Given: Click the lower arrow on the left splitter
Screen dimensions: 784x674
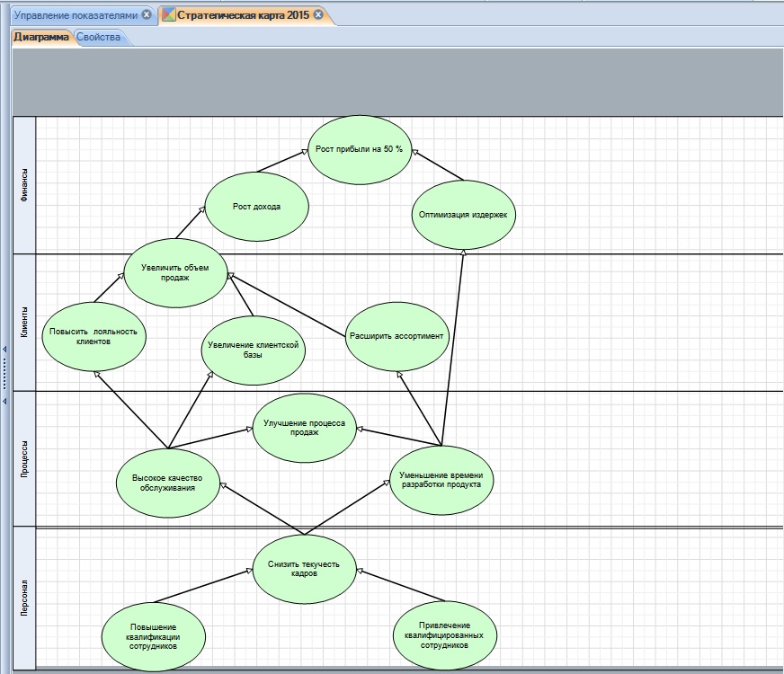Looking at the screenshot, I should 4,401.
